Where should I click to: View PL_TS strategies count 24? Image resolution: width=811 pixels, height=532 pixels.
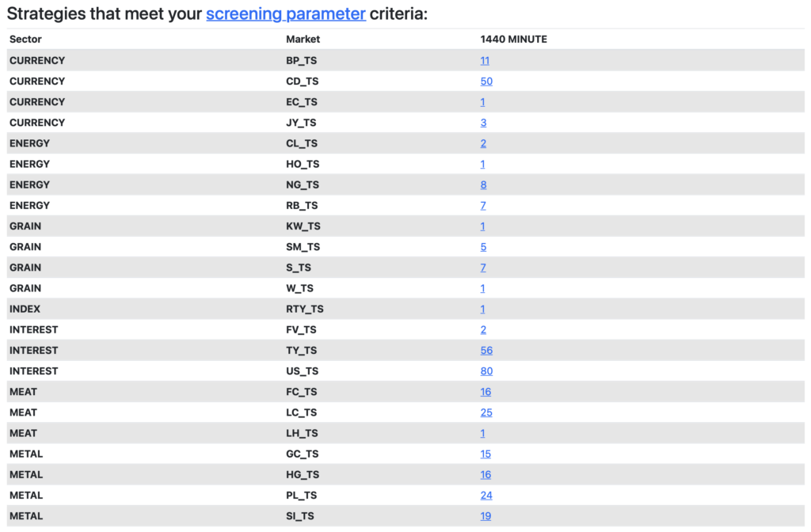[486, 495]
